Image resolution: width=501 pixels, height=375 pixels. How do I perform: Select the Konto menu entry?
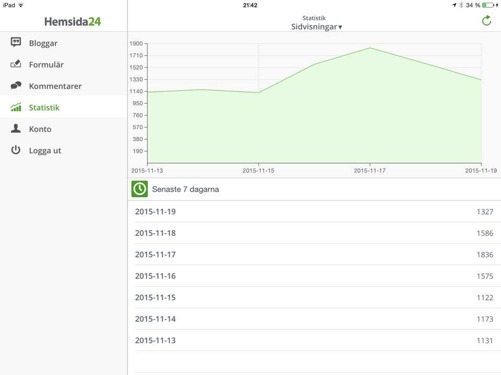(63, 129)
